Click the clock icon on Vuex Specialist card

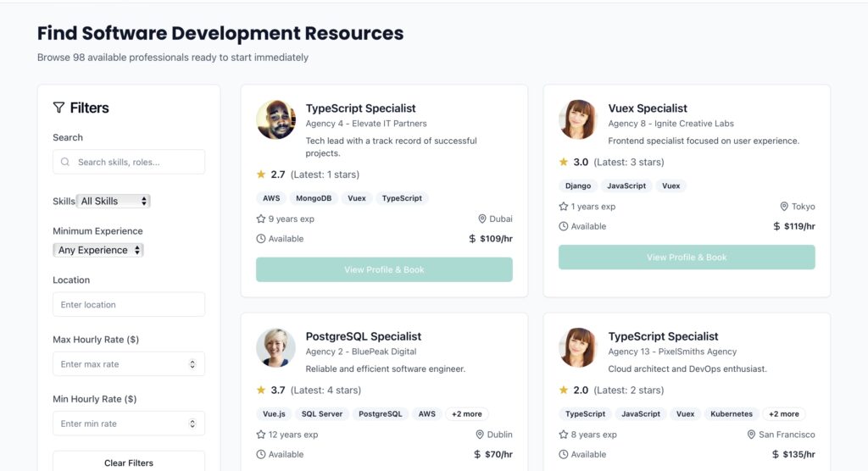click(564, 226)
